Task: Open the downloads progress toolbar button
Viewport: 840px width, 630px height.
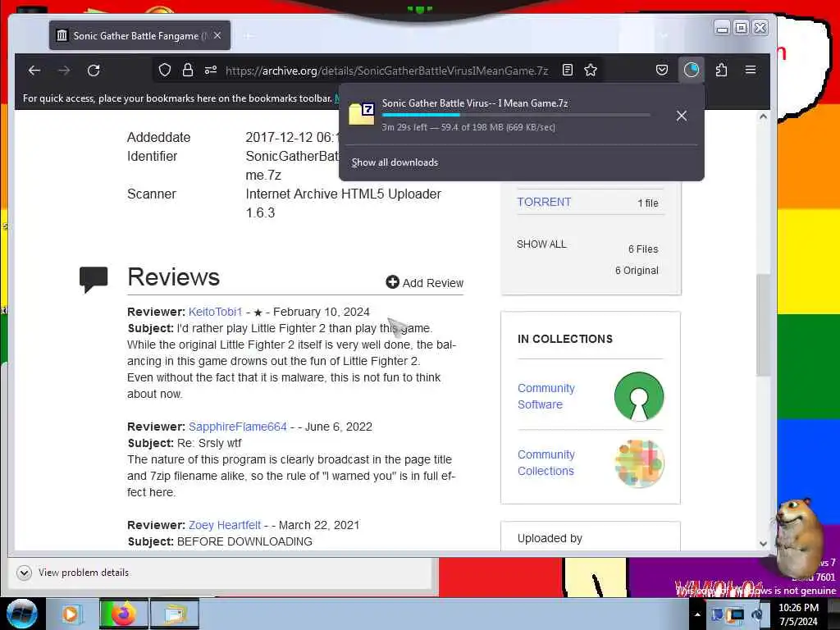Action: point(692,71)
